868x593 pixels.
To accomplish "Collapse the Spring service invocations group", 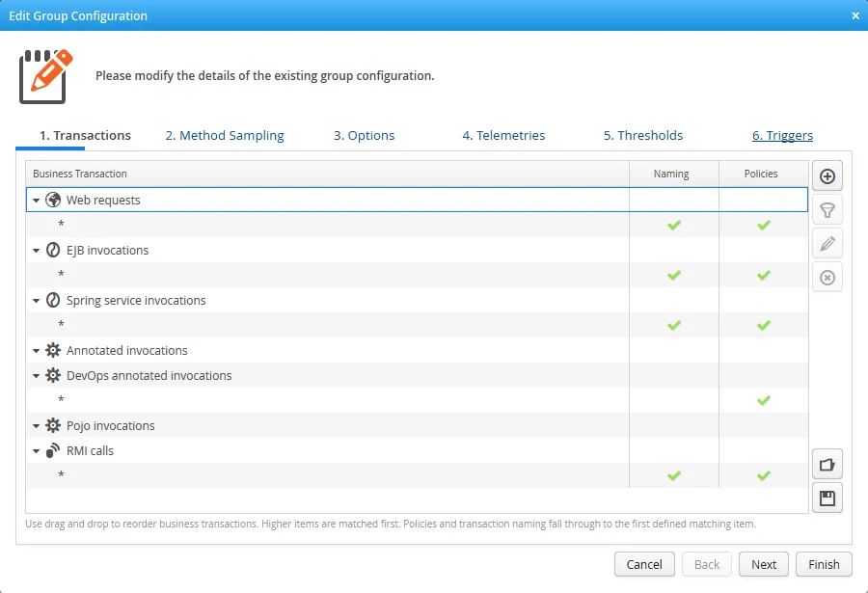I will click(37, 300).
